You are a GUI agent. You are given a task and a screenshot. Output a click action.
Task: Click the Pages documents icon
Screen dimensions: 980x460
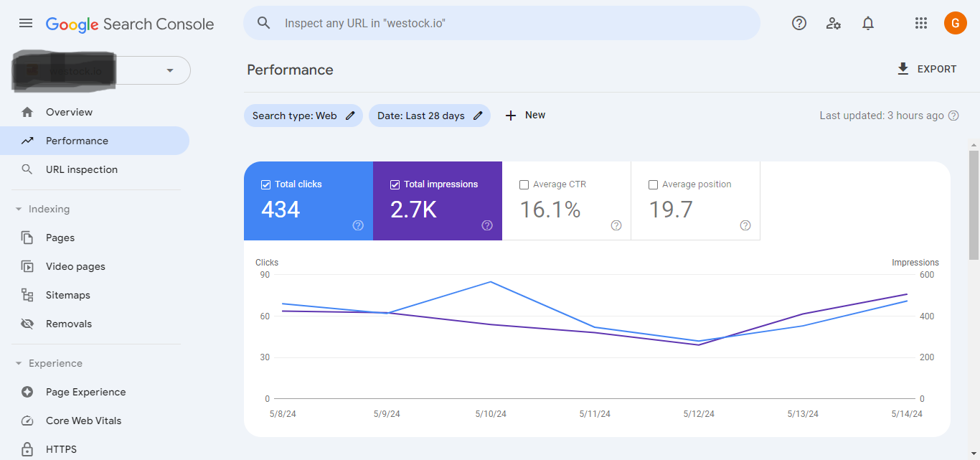pos(27,238)
